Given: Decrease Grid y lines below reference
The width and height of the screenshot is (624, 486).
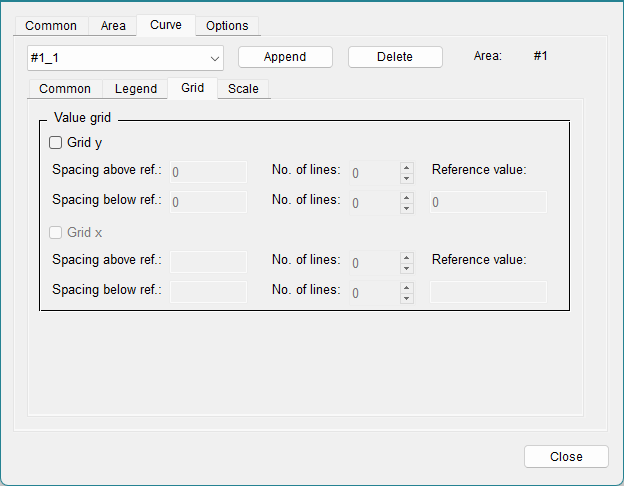Looking at the screenshot, I should tap(407, 208).
